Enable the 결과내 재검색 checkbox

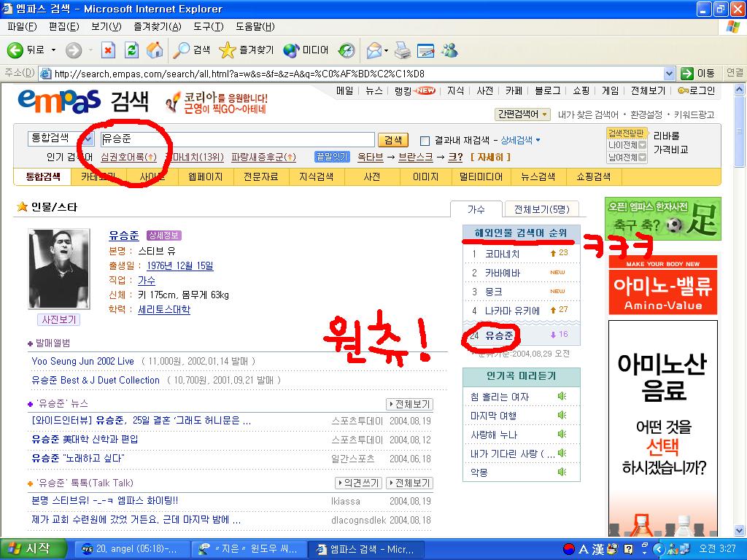point(425,141)
